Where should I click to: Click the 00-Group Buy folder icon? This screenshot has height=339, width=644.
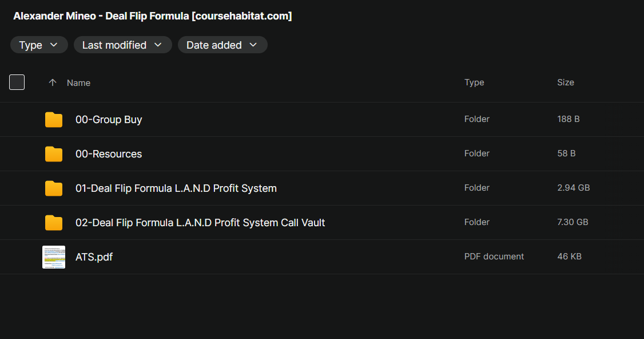coord(54,120)
